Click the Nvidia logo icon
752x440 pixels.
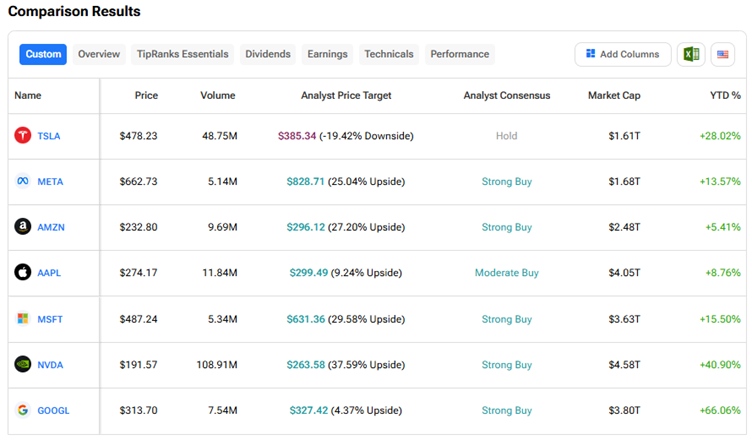click(x=22, y=365)
